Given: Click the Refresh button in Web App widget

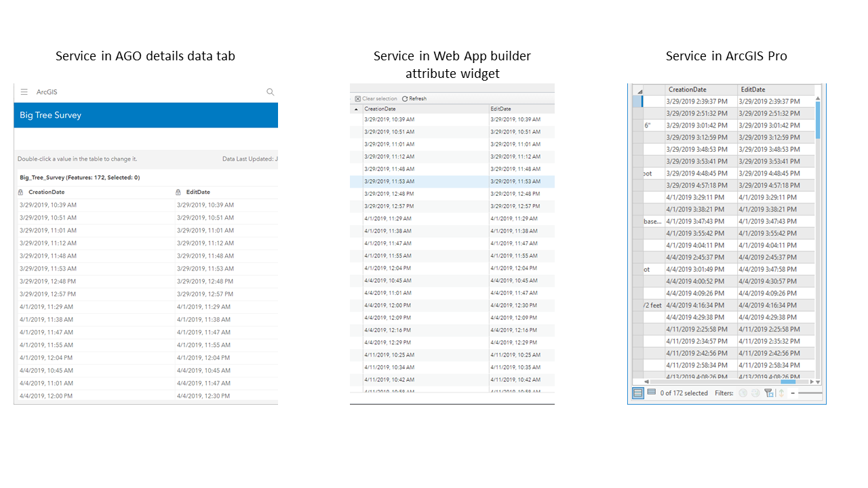Looking at the screenshot, I should tap(414, 98).
